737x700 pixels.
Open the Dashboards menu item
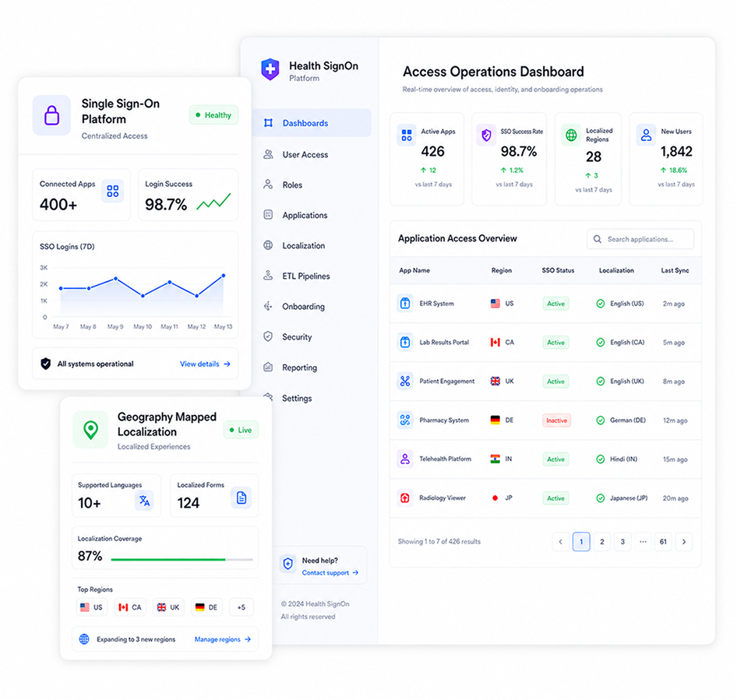pos(312,123)
